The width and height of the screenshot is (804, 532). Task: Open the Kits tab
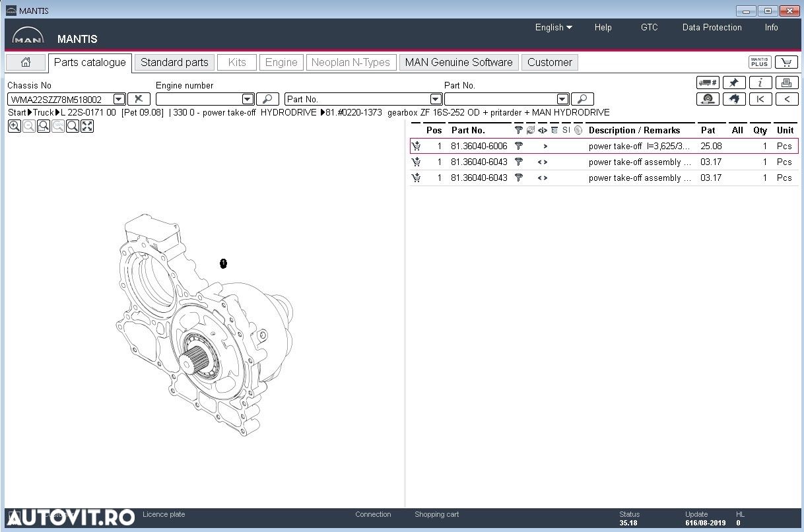pyautogui.click(x=237, y=63)
